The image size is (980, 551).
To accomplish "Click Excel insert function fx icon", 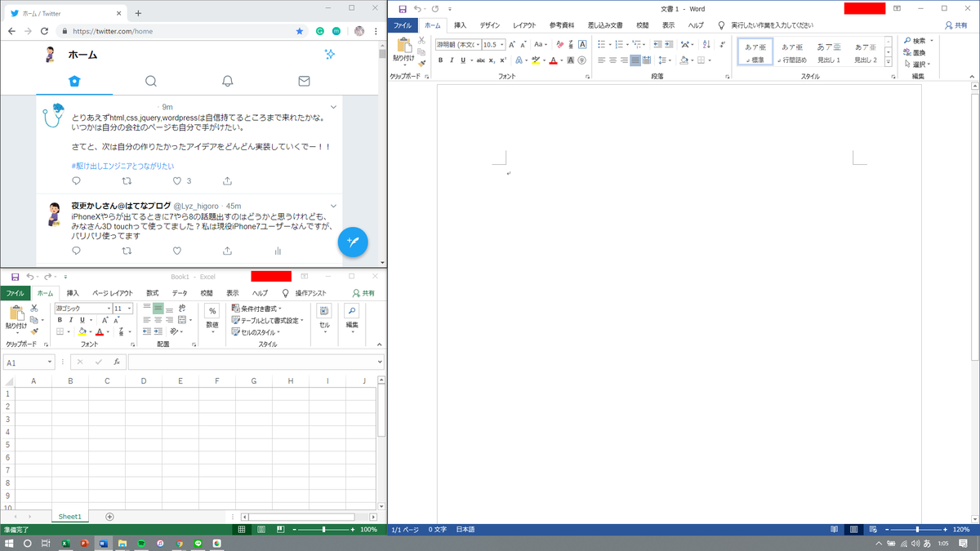I will pyautogui.click(x=117, y=362).
